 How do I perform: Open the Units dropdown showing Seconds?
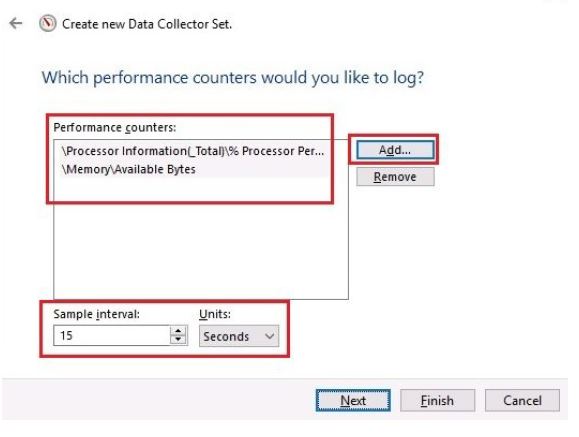[239, 336]
